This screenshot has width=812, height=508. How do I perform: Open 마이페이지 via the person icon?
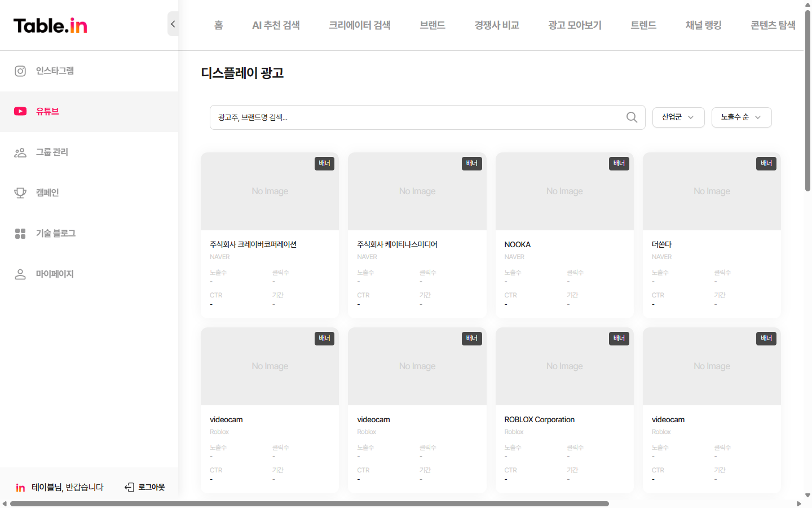20,274
